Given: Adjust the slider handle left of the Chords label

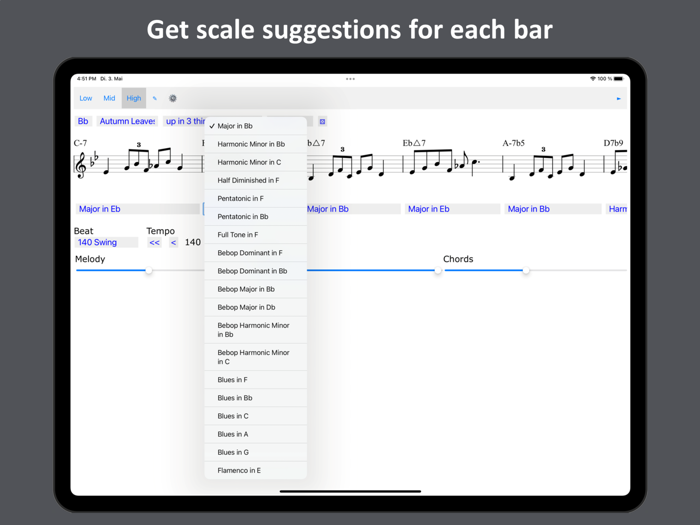Looking at the screenshot, I should (x=438, y=270).
